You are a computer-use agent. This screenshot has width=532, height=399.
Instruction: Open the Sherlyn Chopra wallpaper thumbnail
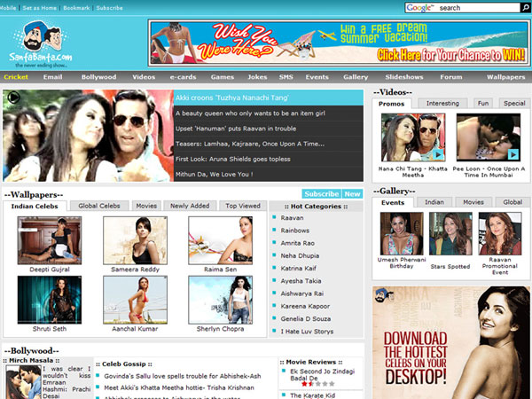[220, 300]
